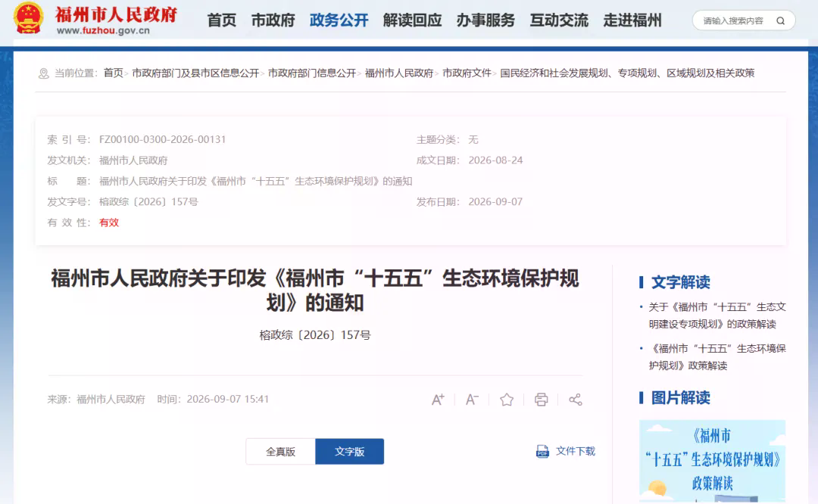The image size is (818, 504).
Task: Click the 有效 validity status text
Action: (x=109, y=222)
